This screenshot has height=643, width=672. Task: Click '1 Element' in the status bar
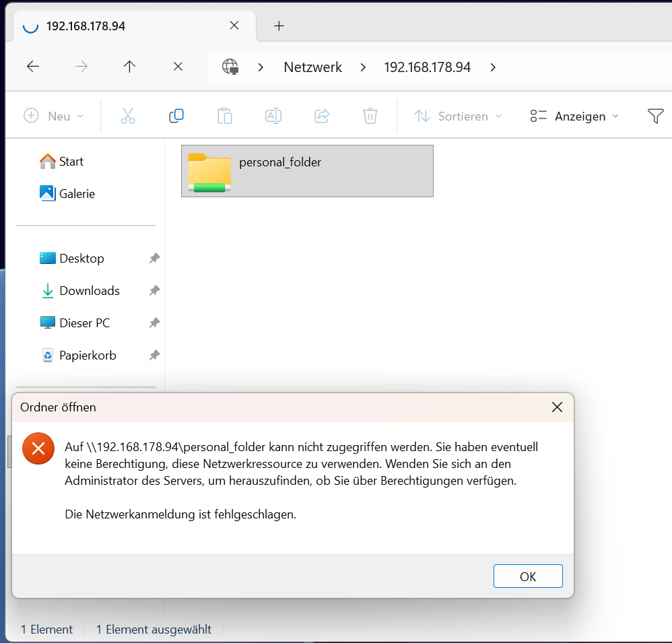pos(46,630)
